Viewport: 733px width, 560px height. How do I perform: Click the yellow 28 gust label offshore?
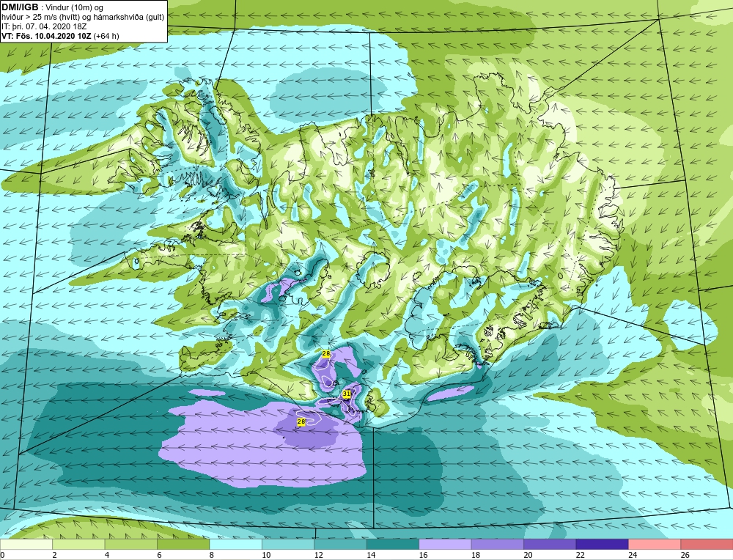coord(301,422)
